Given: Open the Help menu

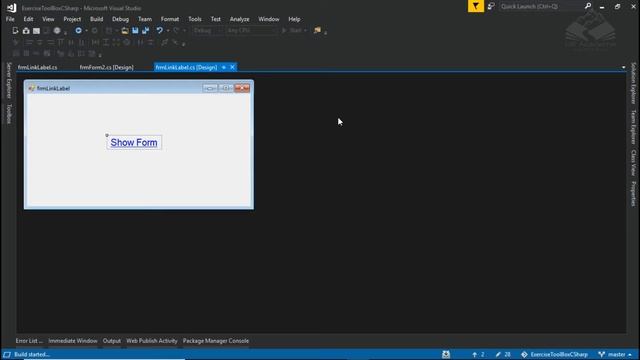Looking at the screenshot, I should (294, 19).
